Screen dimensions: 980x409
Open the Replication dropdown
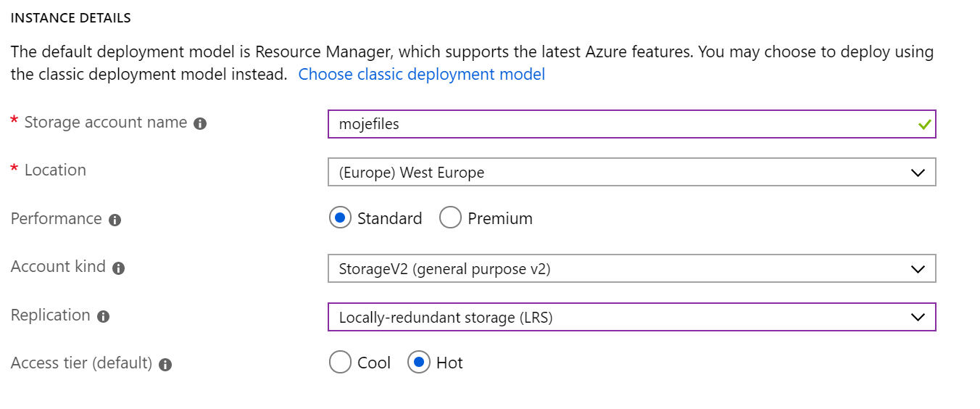point(631,317)
